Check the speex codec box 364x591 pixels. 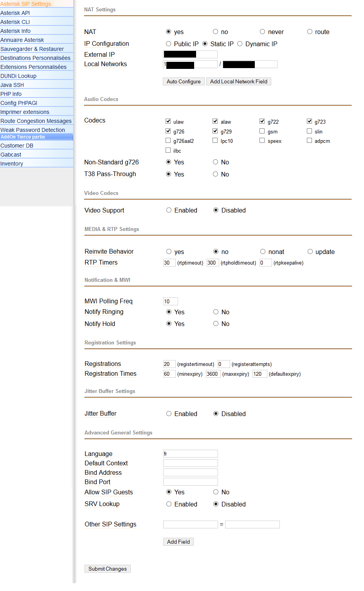click(262, 141)
